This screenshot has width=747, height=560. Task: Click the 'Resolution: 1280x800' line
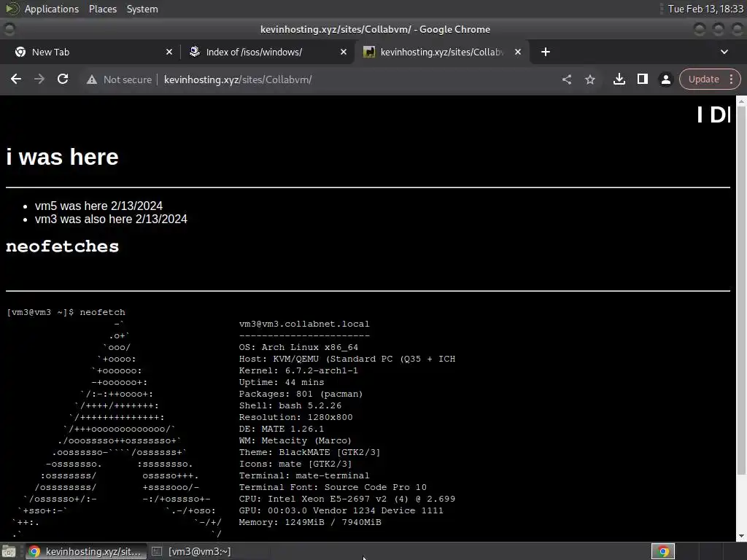(x=295, y=417)
